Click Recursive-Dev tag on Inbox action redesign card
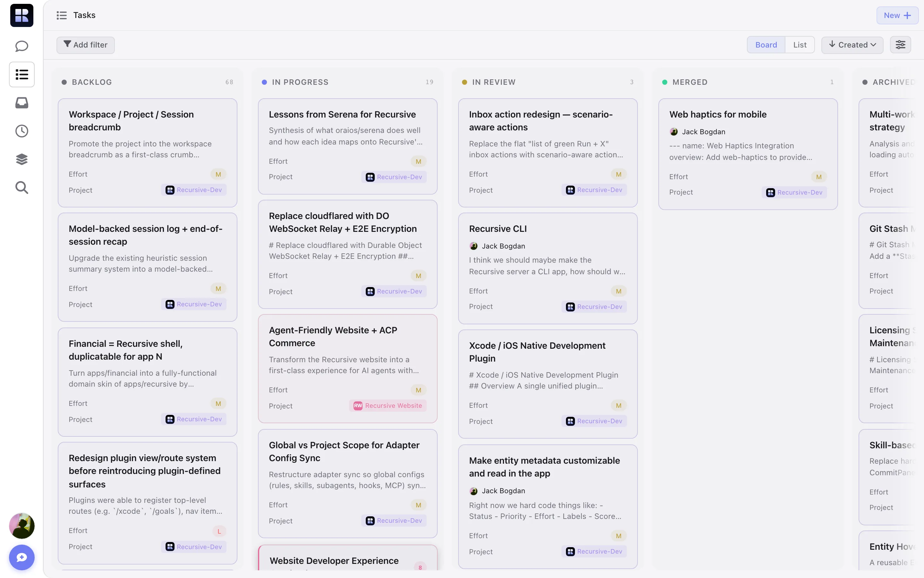Screen dimensions: 924x578 pos(594,190)
